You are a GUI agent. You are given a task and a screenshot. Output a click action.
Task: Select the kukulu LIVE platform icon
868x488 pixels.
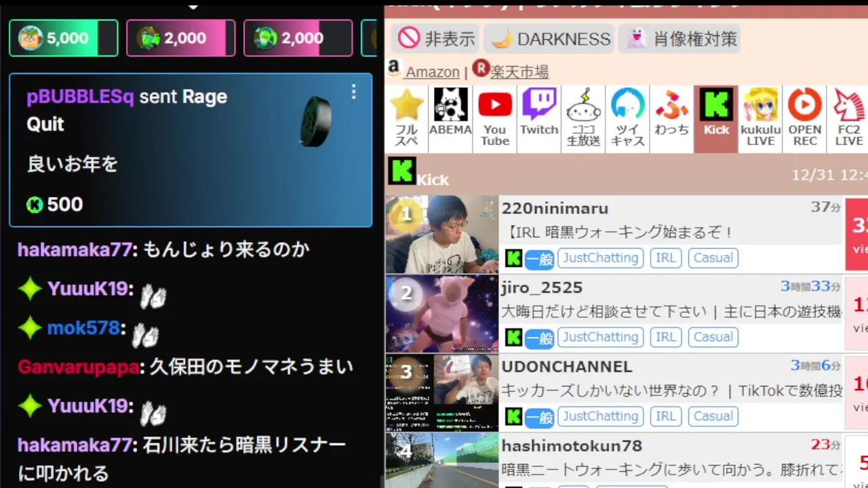(x=760, y=119)
